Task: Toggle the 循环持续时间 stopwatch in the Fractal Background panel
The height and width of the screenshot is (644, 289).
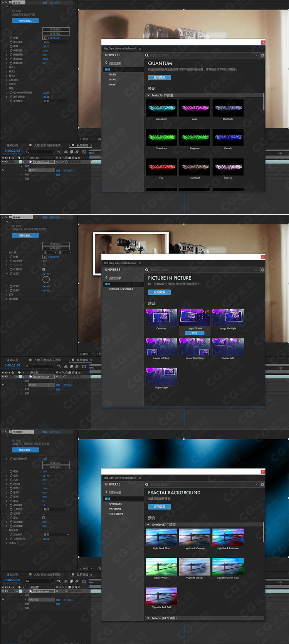Action: click(x=11, y=459)
